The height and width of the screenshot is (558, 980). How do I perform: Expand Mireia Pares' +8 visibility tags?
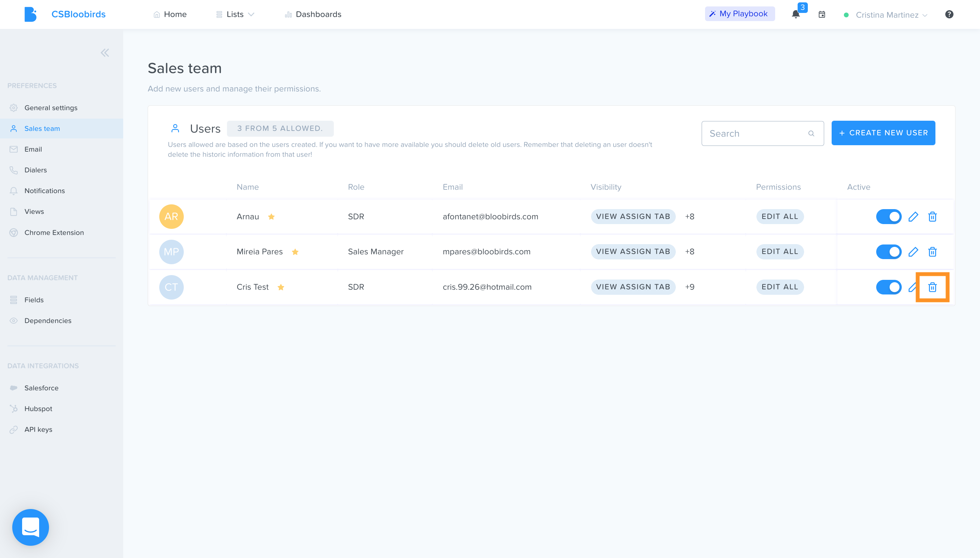click(690, 252)
